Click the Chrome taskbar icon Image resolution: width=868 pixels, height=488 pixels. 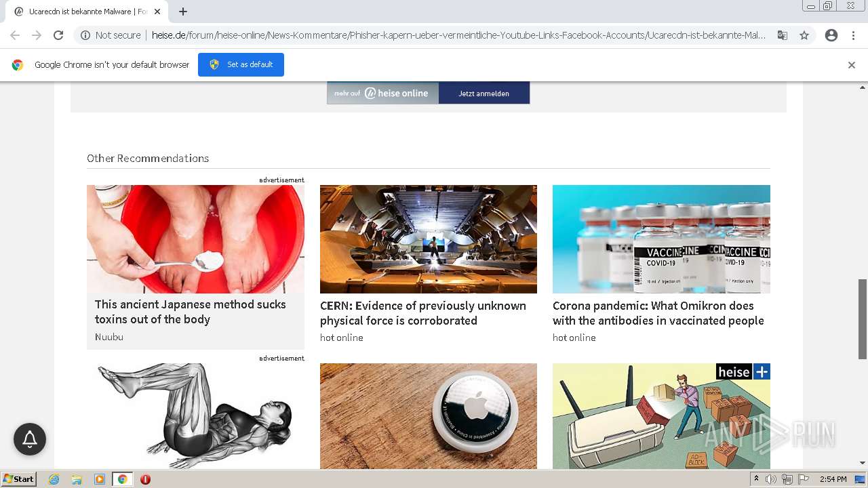[122, 479]
